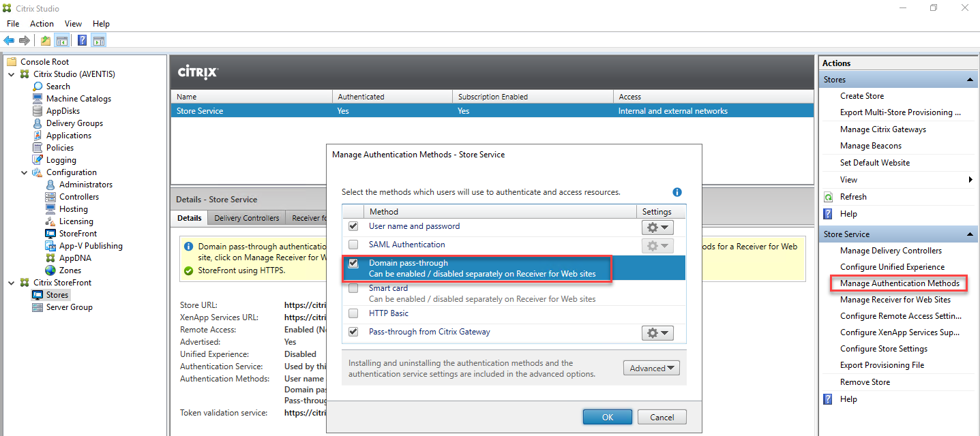Enable the Smart card checkbox
The height and width of the screenshot is (436, 980).
coord(353,289)
